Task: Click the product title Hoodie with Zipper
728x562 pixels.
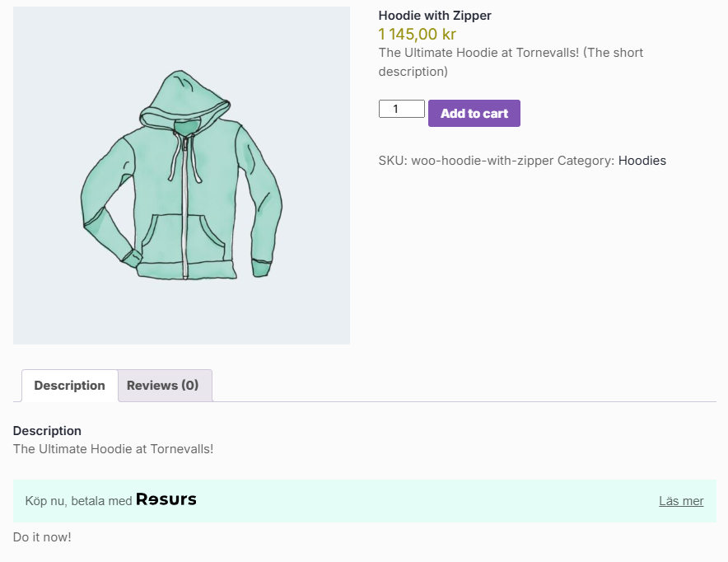Action: (435, 15)
